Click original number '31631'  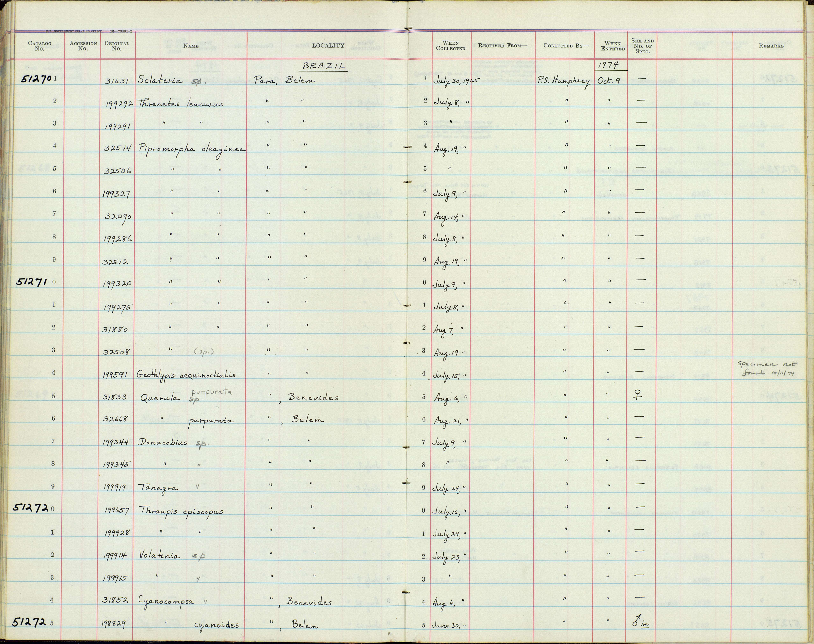tap(118, 81)
